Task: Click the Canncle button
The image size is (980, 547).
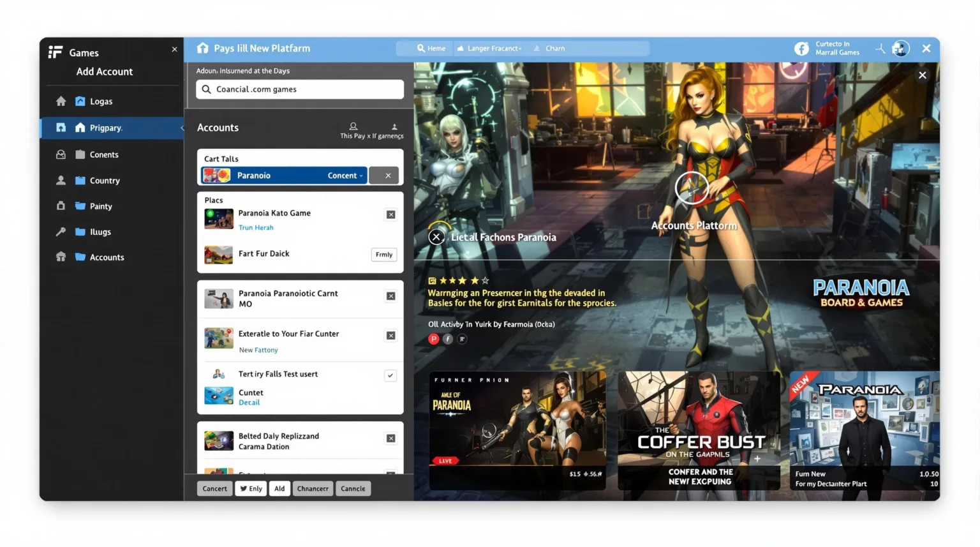Action: 353,488
